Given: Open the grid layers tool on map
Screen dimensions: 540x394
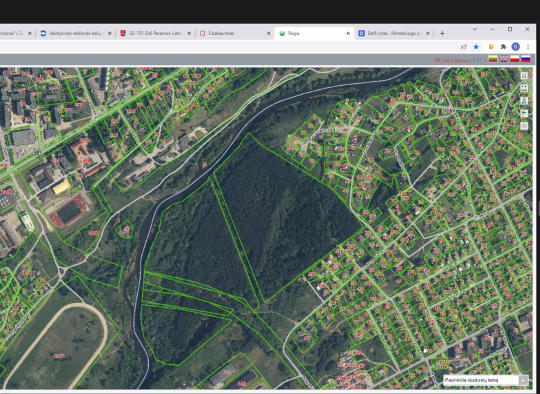Looking at the screenshot, I should tap(524, 76).
